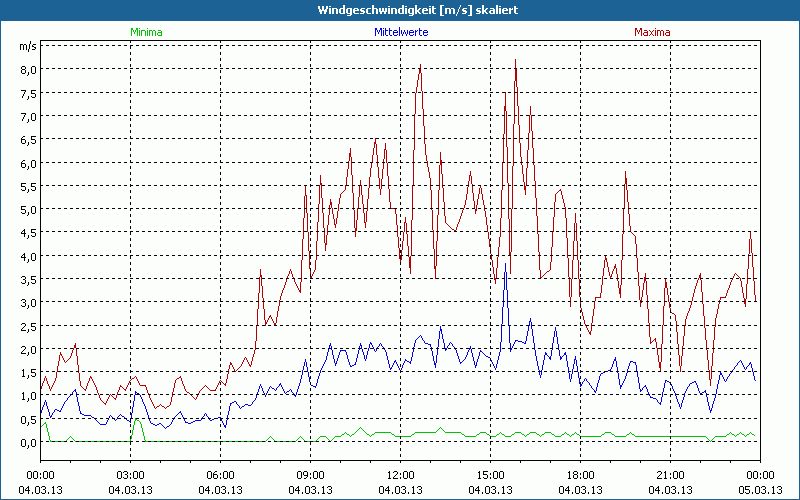Click the 21:00 time axis label
Viewport: 800px width, 500px height.
(x=670, y=476)
